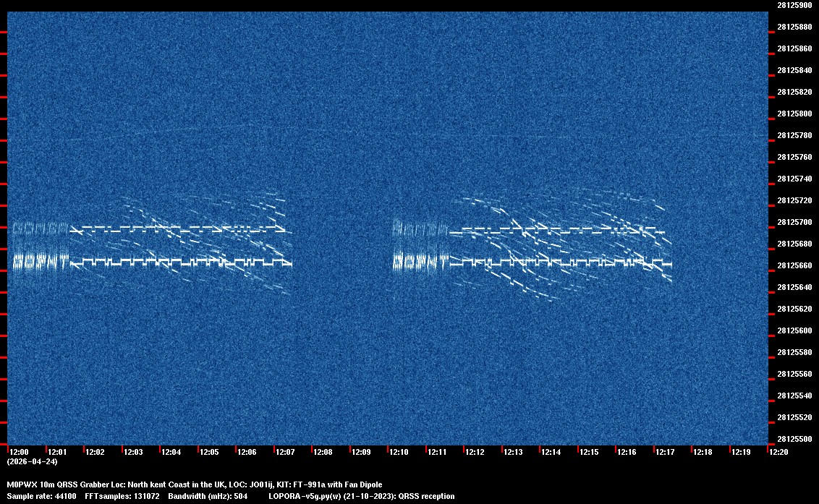Click the date text (2026-04-24)
Screen dimensions: 819x504
click(x=32, y=461)
